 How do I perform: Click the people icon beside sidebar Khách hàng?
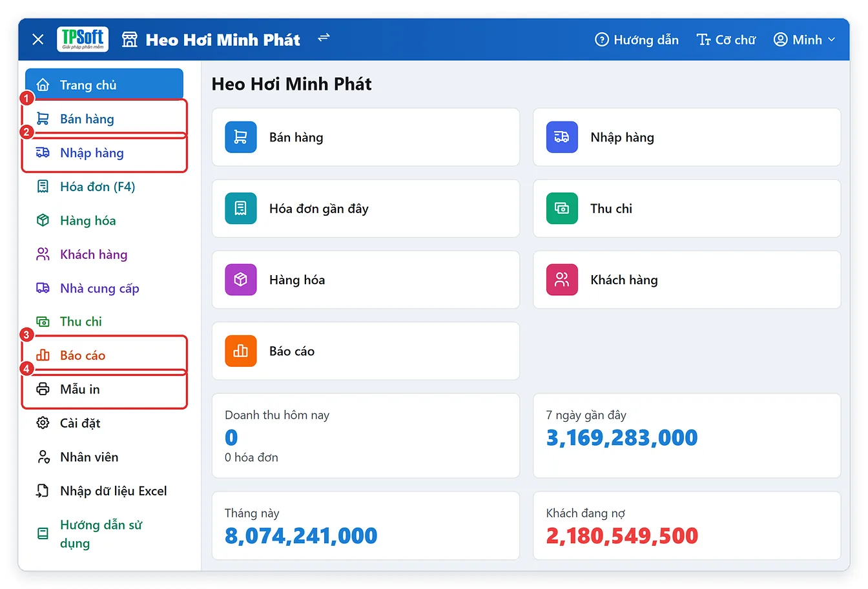coord(43,254)
